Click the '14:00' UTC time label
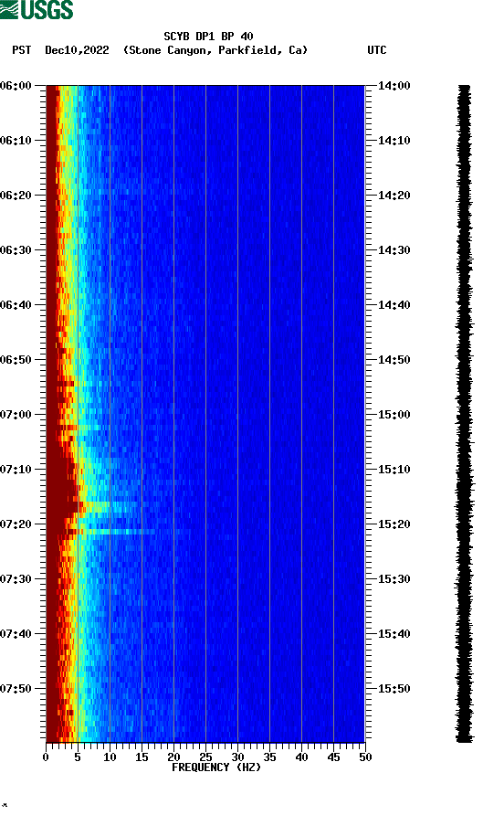Screen dimensions: 504x815 tap(394, 86)
